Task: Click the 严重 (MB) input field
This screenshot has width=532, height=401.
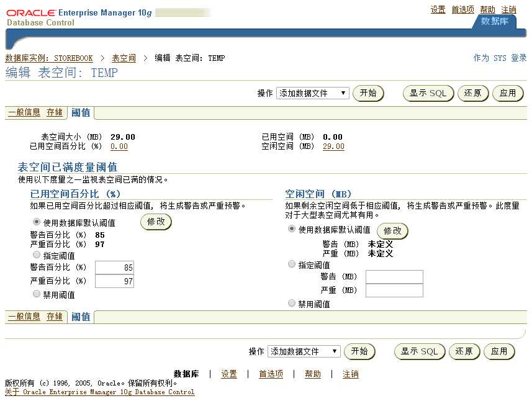Action: pyautogui.click(x=394, y=291)
